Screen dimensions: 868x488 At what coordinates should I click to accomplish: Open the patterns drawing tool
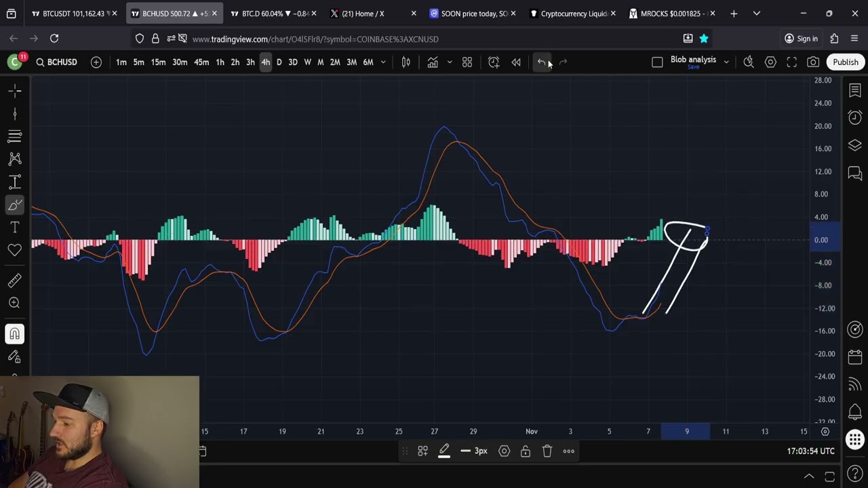(x=15, y=159)
